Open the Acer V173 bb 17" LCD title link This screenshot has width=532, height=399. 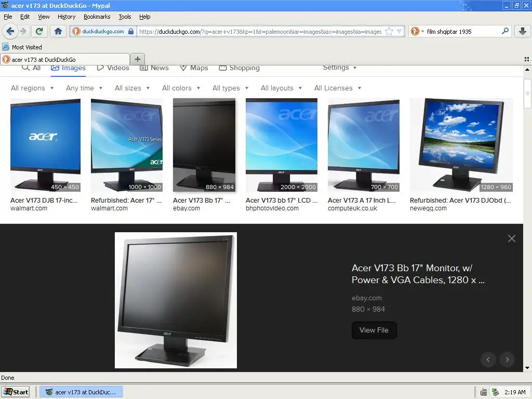point(281,200)
